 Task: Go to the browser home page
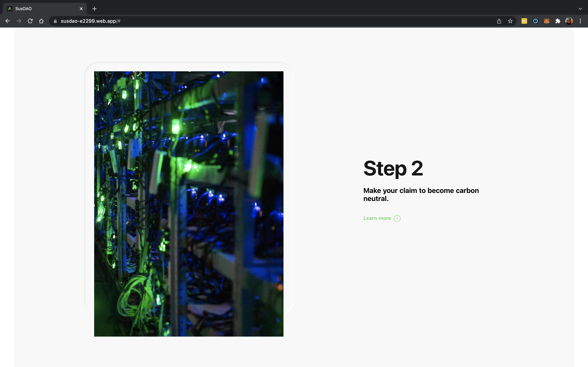tap(41, 21)
